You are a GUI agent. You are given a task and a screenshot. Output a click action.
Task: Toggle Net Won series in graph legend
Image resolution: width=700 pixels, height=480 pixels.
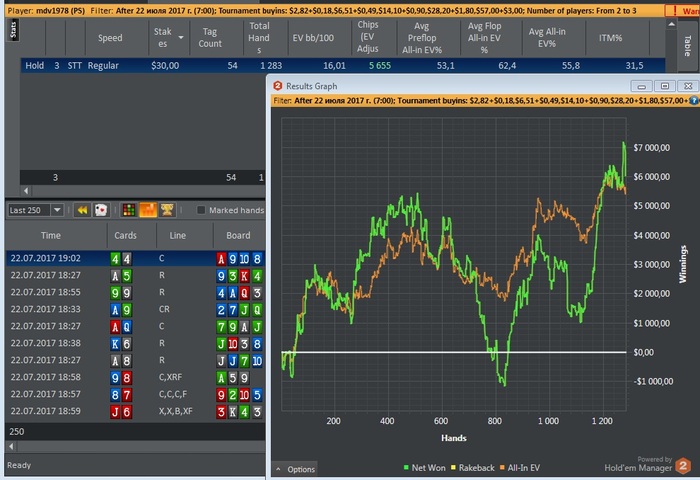[x=424, y=467]
